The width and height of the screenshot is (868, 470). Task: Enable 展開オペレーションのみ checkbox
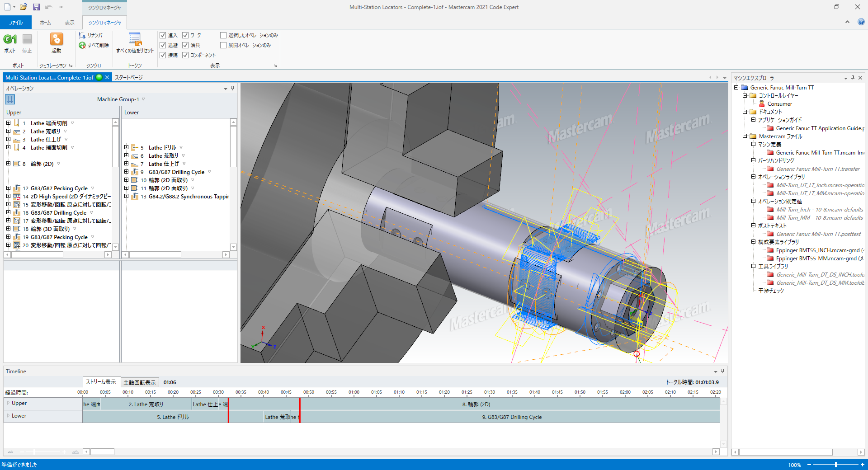pos(223,45)
